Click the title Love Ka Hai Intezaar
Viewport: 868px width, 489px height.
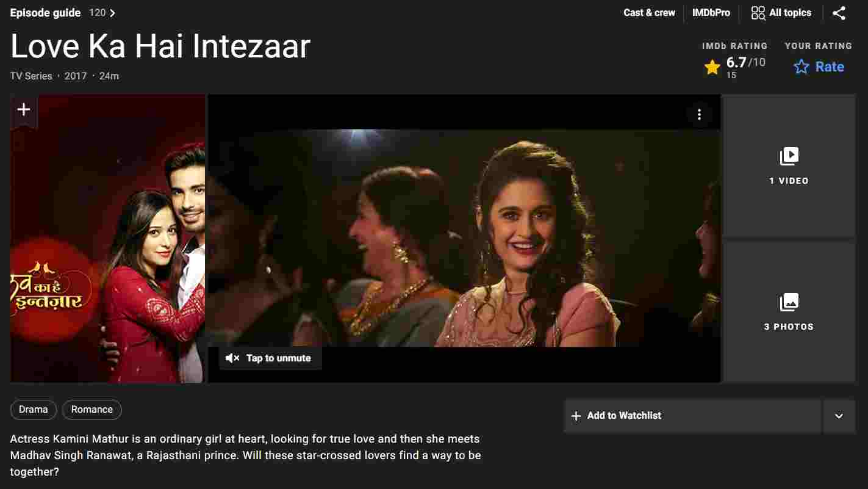click(x=160, y=46)
